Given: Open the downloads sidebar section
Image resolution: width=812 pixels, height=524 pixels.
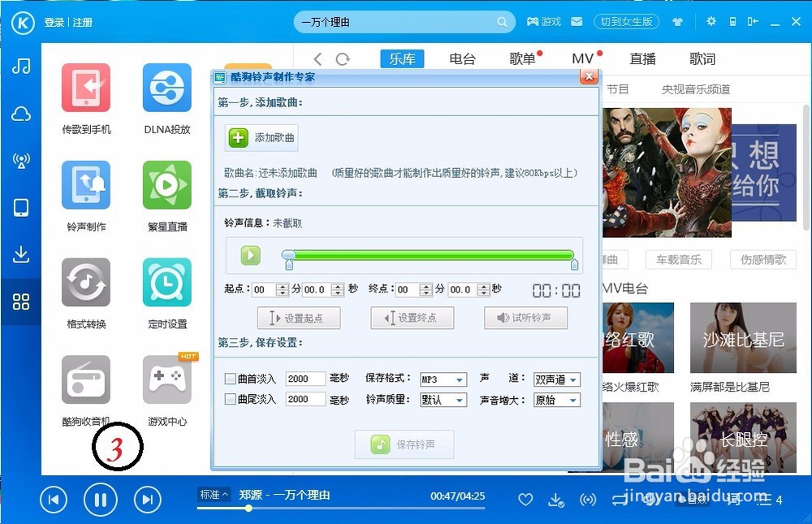Looking at the screenshot, I should pos(21,254).
